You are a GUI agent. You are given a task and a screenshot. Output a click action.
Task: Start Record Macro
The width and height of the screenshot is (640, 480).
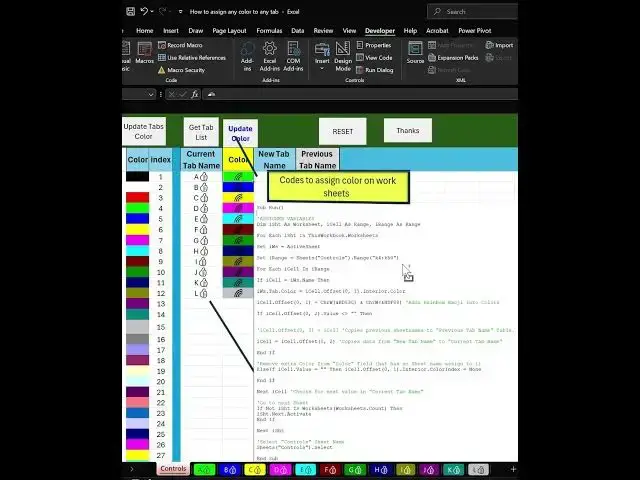pyautogui.click(x=180, y=45)
